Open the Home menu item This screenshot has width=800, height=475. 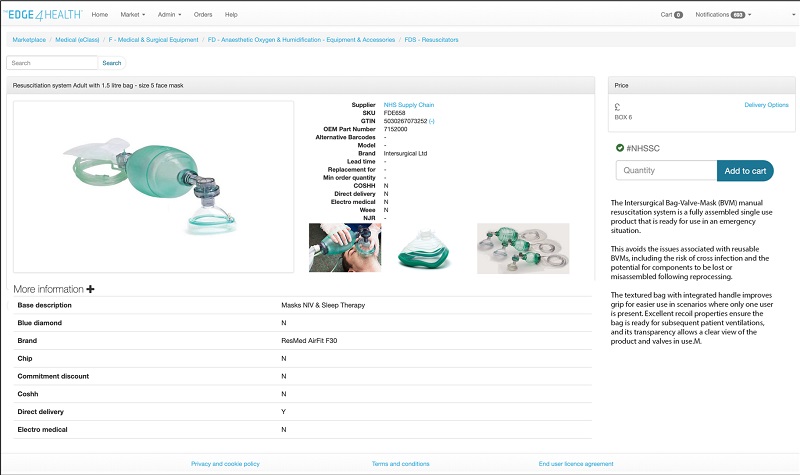point(100,15)
